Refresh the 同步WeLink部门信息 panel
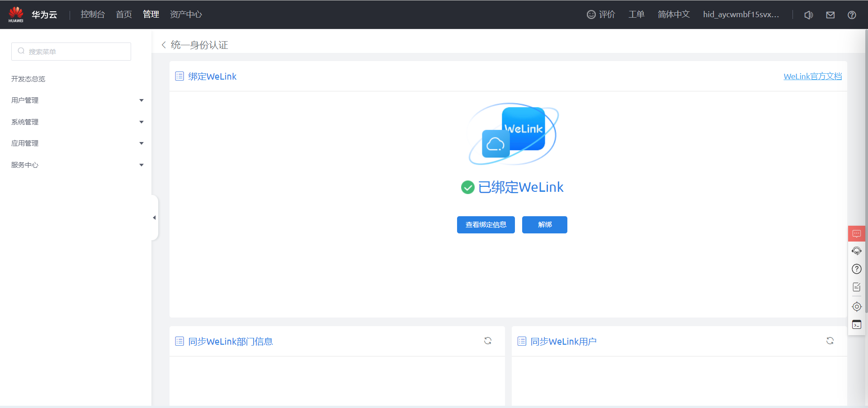 click(488, 341)
